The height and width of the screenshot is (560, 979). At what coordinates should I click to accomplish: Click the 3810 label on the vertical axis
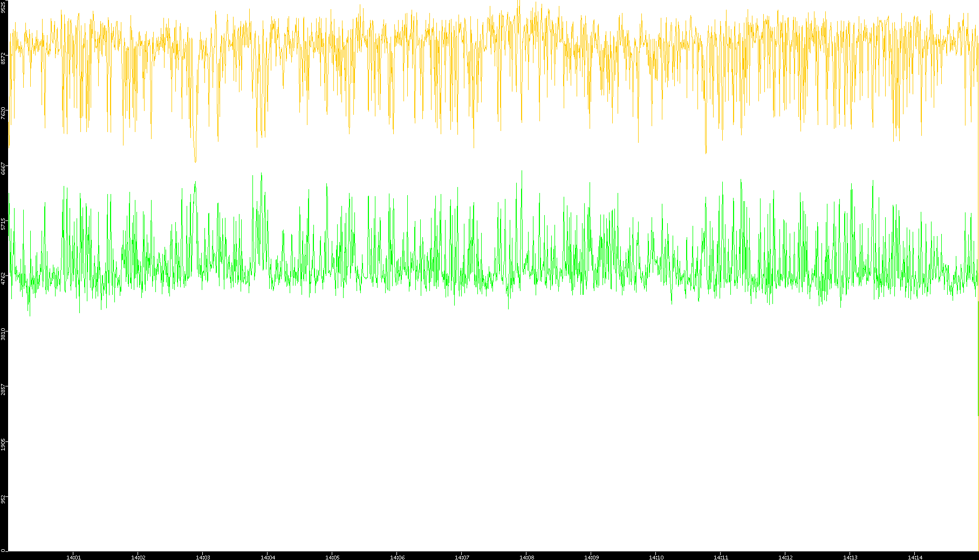click(4, 334)
